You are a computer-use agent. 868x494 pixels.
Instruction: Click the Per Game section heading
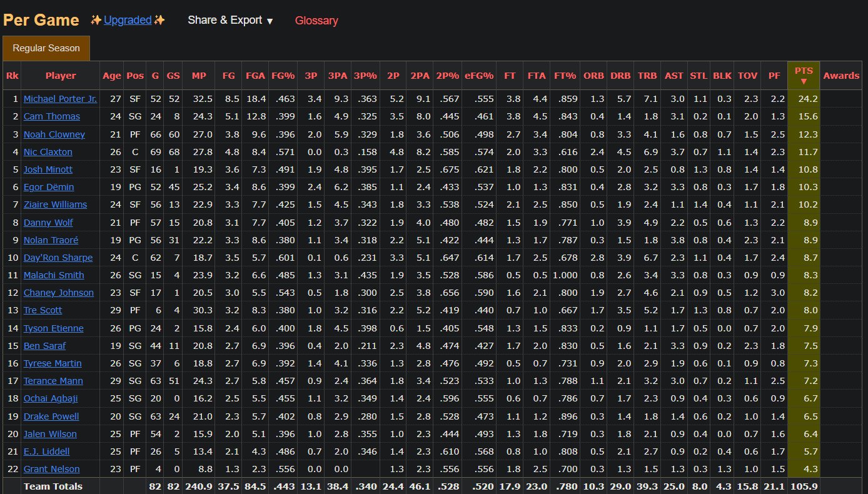tap(41, 20)
